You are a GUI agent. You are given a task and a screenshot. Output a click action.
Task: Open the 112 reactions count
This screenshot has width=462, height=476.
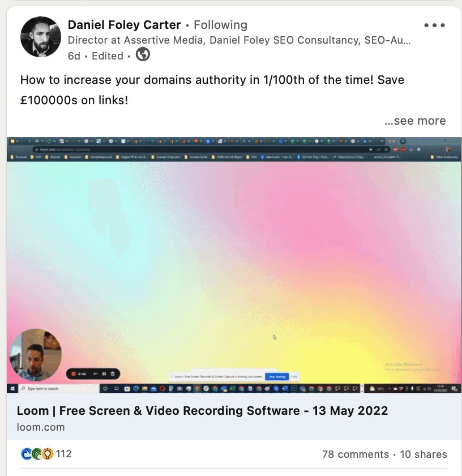pyautogui.click(x=64, y=454)
